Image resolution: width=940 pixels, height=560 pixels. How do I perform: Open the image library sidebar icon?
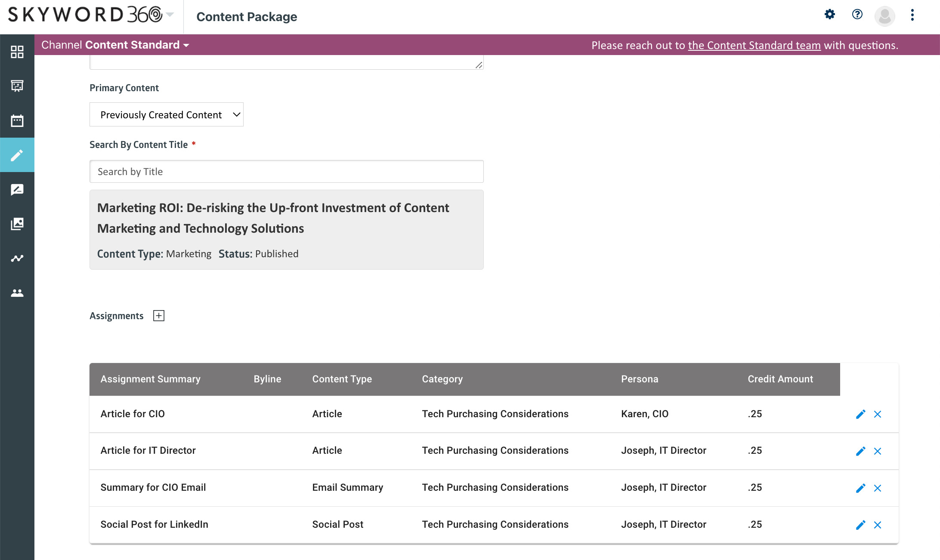(17, 224)
